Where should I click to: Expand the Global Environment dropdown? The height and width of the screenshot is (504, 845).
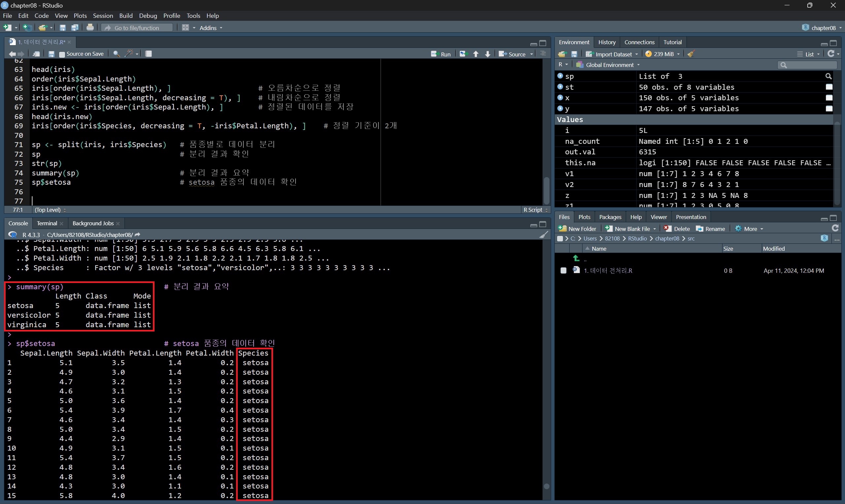tap(610, 65)
